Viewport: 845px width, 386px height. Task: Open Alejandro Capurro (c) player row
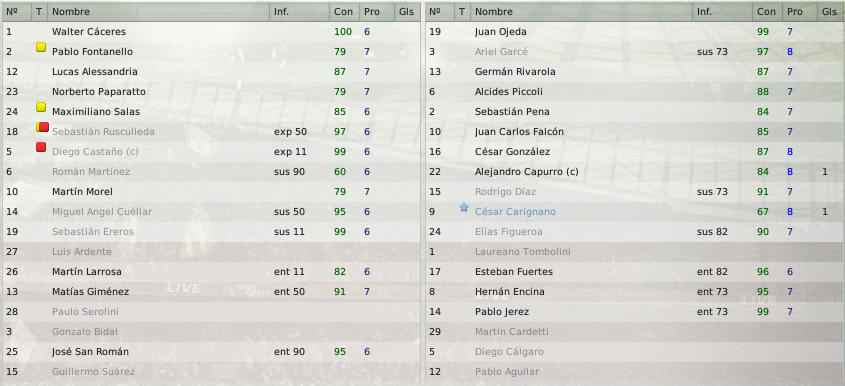point(635,172)
